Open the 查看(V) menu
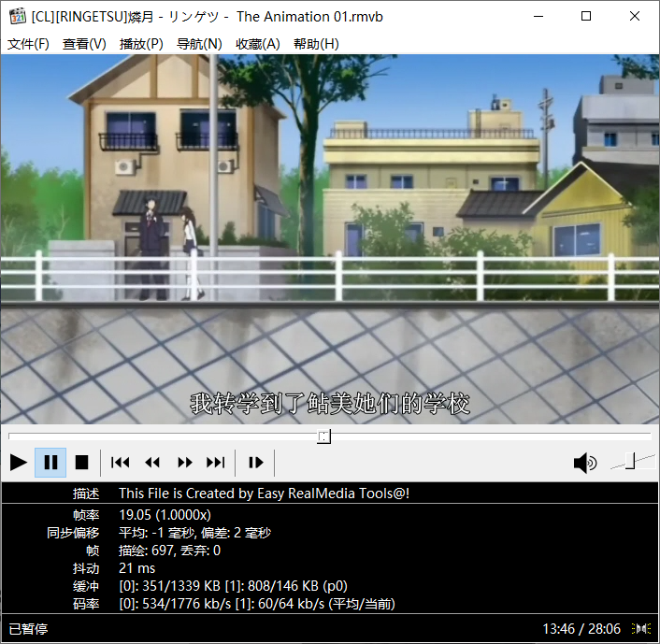Viewport: 660px width, 644px height. pyautogui.click(x=84, y=44)
